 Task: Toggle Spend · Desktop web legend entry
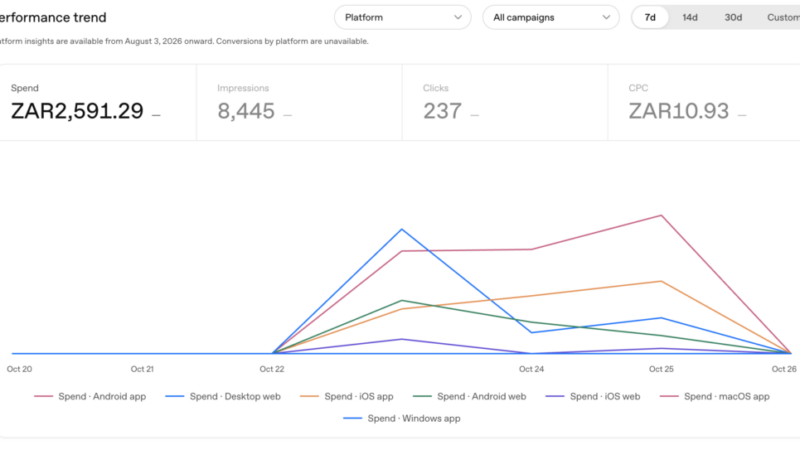[x=223, y=396]
